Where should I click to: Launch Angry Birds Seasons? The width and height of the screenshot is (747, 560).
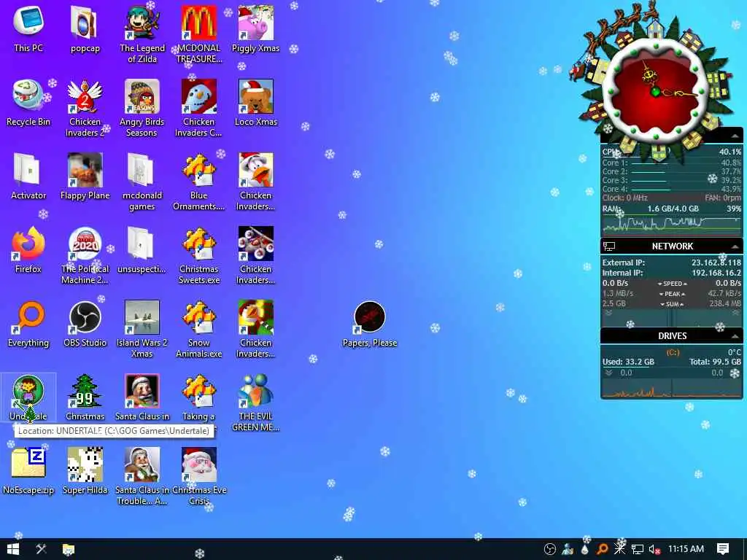[x=142, y=108]
